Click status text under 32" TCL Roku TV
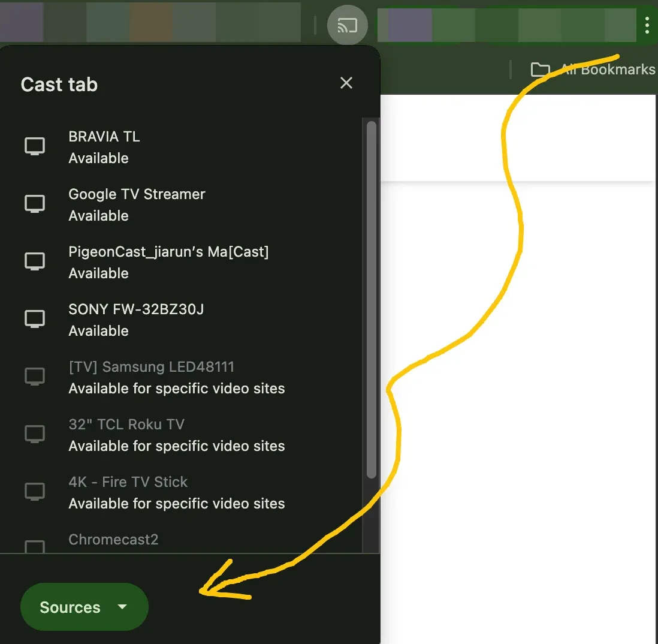This screenshot has height=644, width=658. (177, 446)
